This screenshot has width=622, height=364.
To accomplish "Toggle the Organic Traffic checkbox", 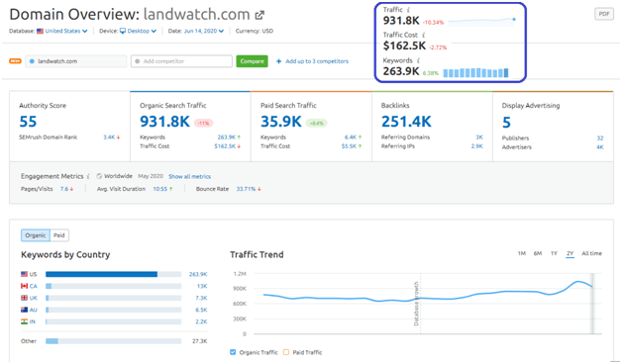I will click(233, 352).
